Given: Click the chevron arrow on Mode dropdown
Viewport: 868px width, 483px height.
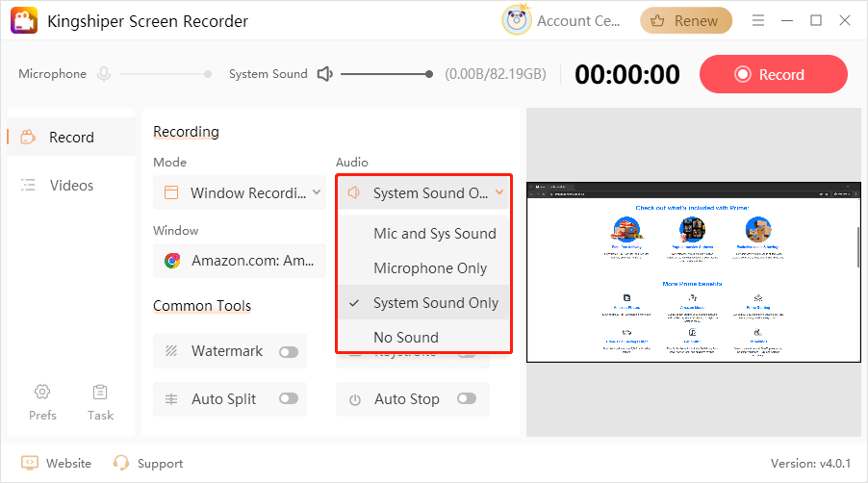Looking at the screenshot, I should [x=317, y=192].
